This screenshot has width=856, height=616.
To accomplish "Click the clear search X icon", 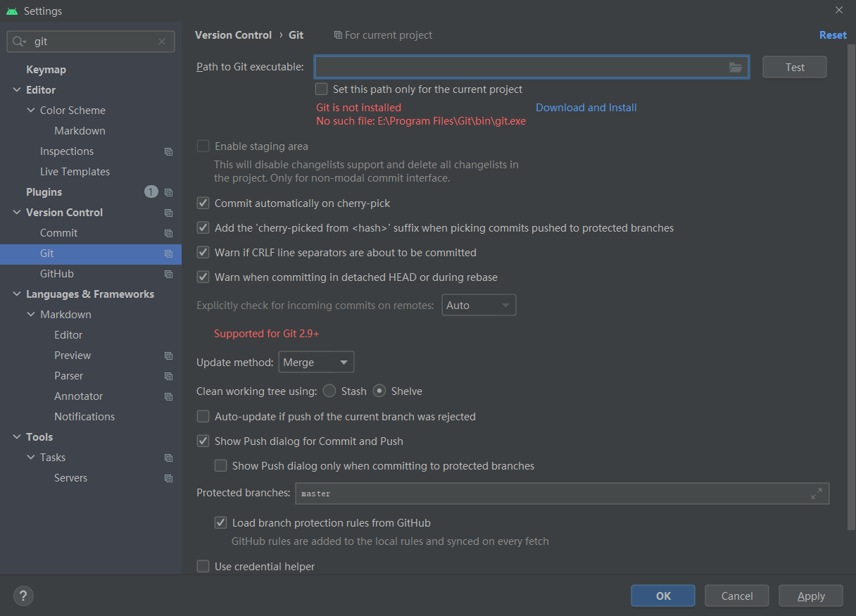I will pyautogui.click(x=162, y=42).
